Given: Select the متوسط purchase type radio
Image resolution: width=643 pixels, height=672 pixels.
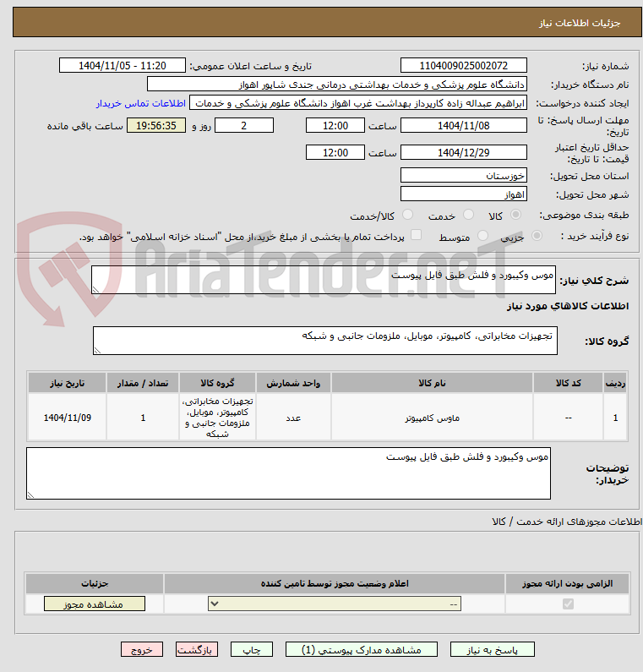Looking at the screenshot, I should coord(482,236).
